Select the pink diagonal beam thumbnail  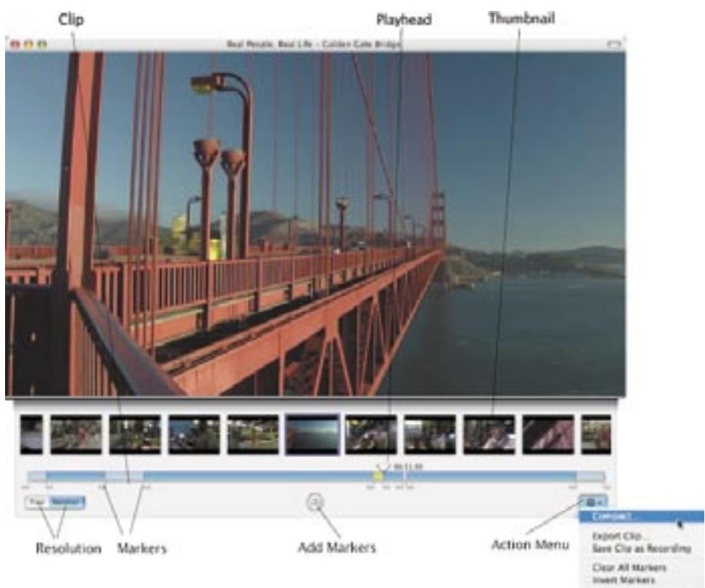coord(548,434)
